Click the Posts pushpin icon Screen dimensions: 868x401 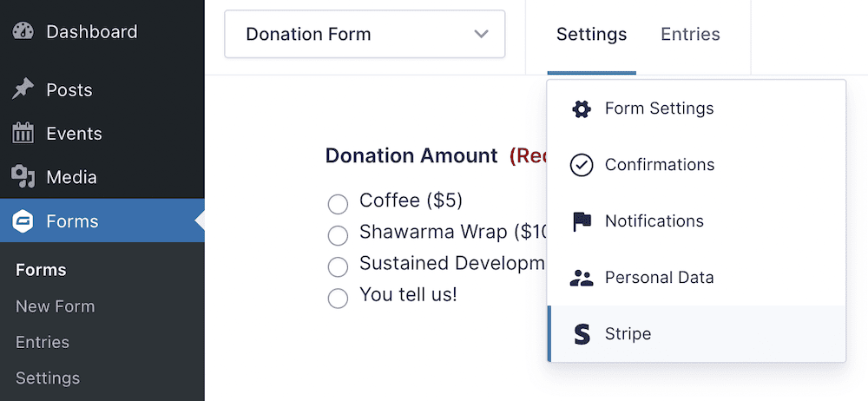click(x=23, y=89)
